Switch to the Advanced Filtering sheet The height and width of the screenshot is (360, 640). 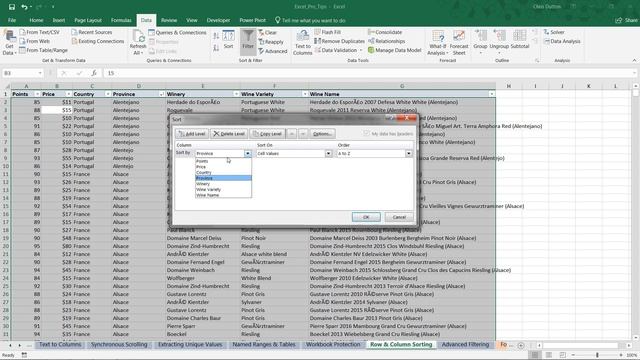(x=465, y=344)
